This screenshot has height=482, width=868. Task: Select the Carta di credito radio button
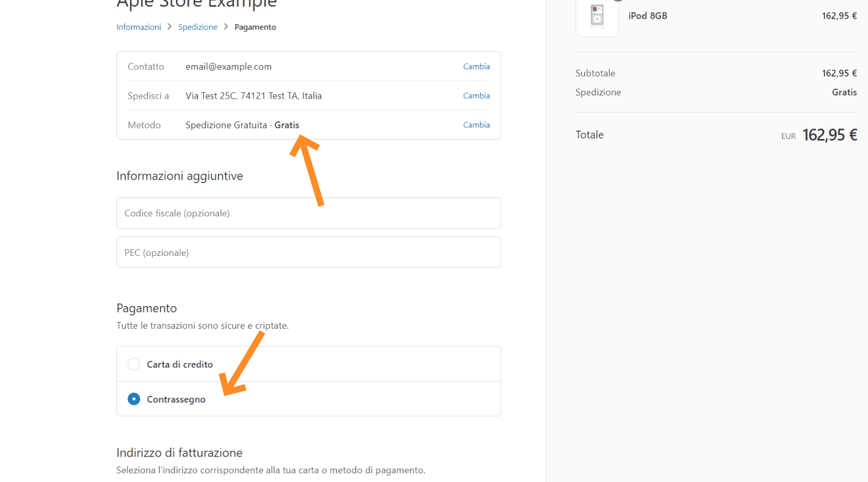point(134,364)
